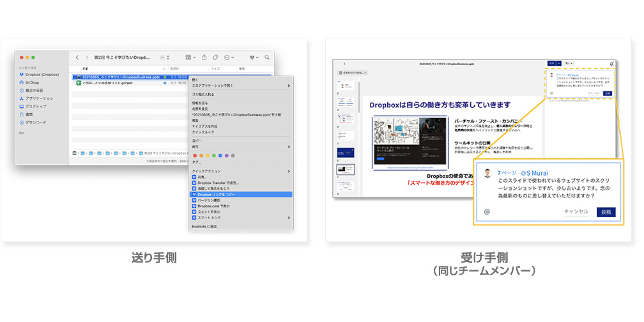
Task: Click the Finder back arrow
Action: (x=77, y=57)
